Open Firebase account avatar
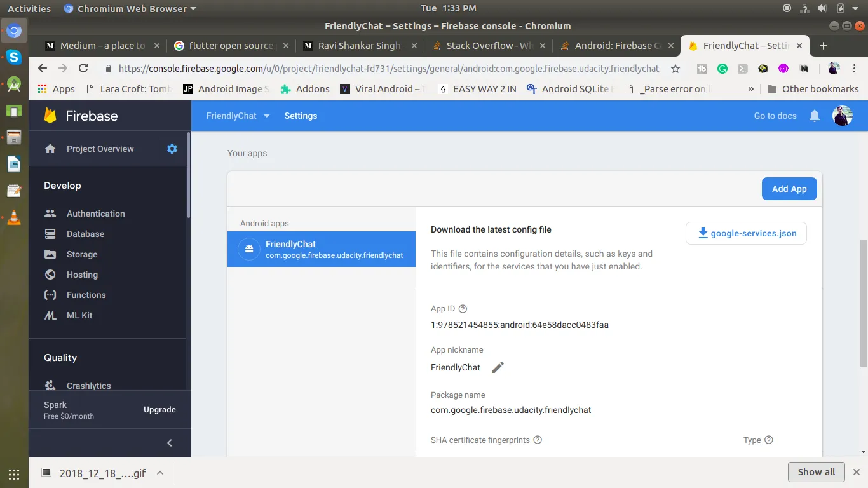The height and width of the screenshot is (488, 868). (x=843, y=116)
